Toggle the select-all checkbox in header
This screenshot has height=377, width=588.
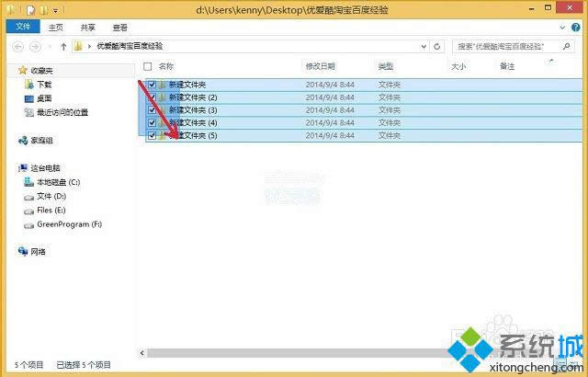149,66
